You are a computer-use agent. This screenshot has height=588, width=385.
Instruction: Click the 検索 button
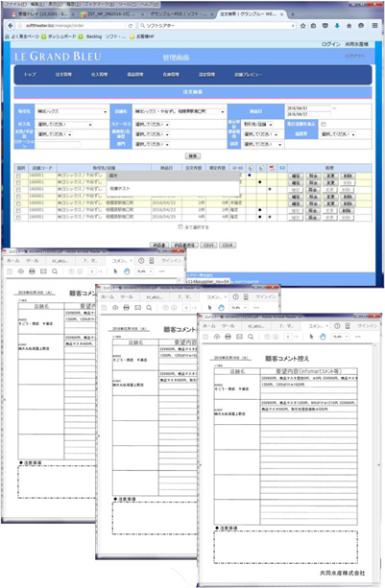(193, 155)
